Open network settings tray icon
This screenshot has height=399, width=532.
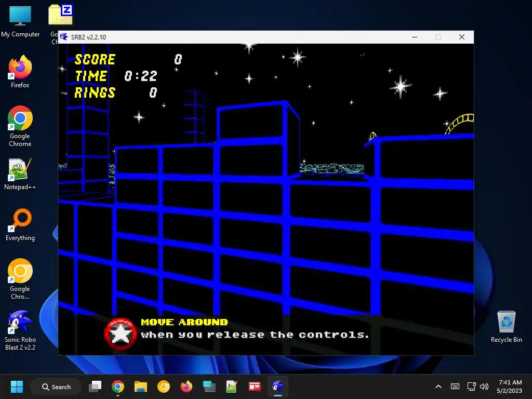(x=471, y=387)
